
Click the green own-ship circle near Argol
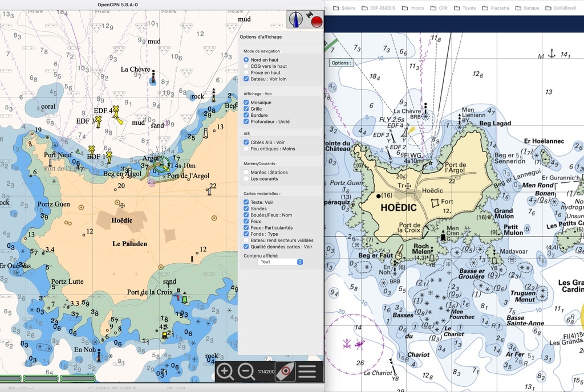(x=161, y=164)
